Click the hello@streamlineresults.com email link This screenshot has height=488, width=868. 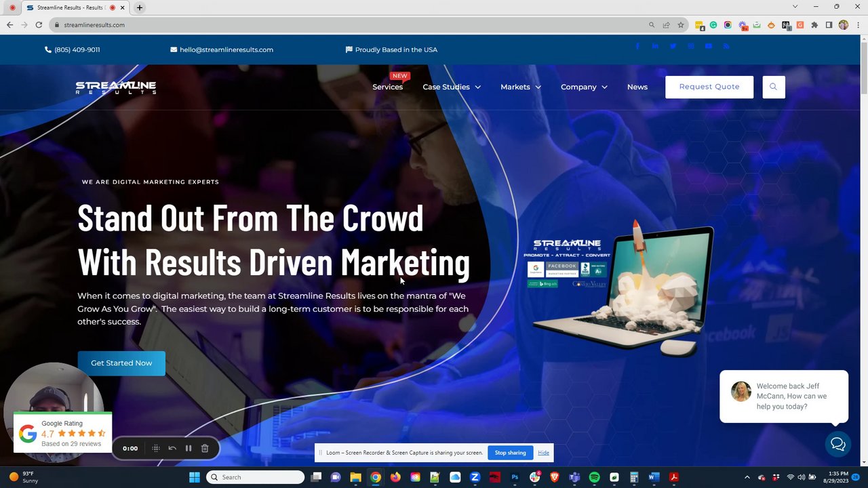[x=222, y=49]
